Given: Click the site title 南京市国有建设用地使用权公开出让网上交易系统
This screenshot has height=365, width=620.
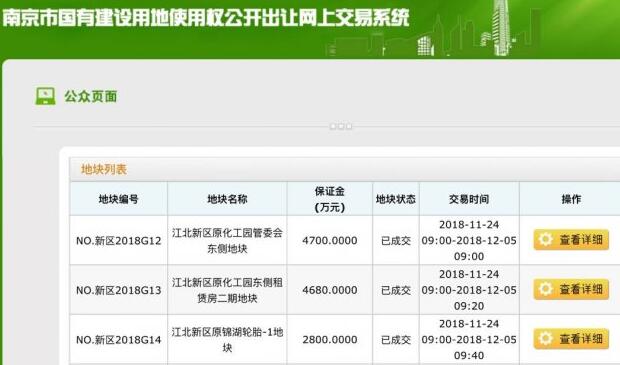Looking at the screenshot, I should pos(206,18).
